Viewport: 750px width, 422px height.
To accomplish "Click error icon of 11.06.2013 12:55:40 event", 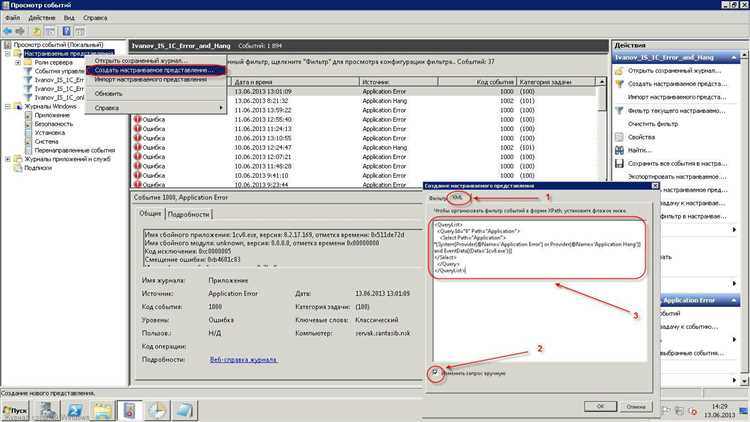I will pos(137,119).
